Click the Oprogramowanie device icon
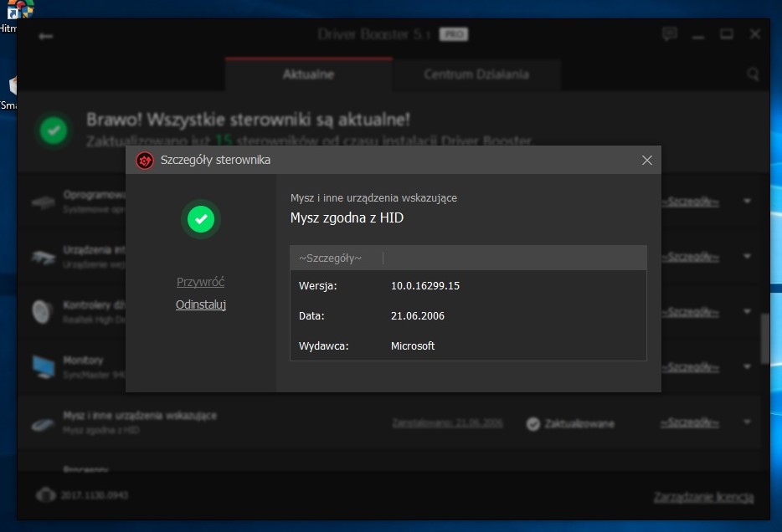Viewport: 782px width, 532px height. tap(43, 202)
